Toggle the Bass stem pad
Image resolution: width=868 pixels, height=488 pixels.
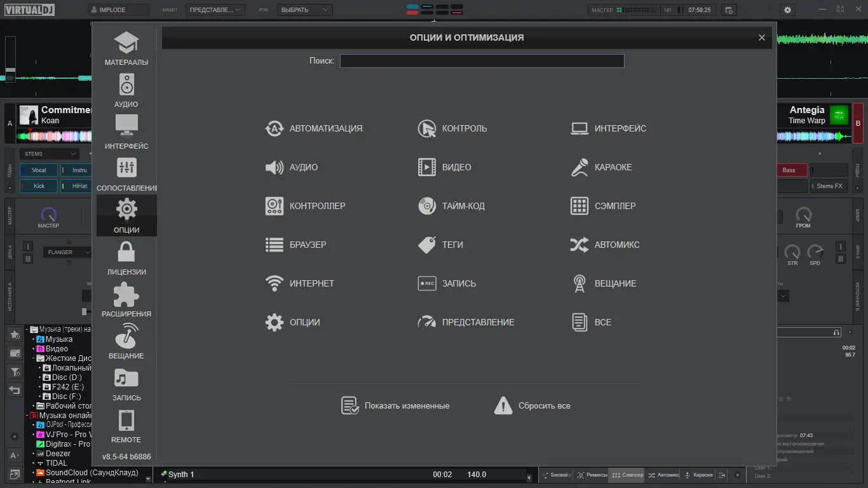[x=792, y=170]
